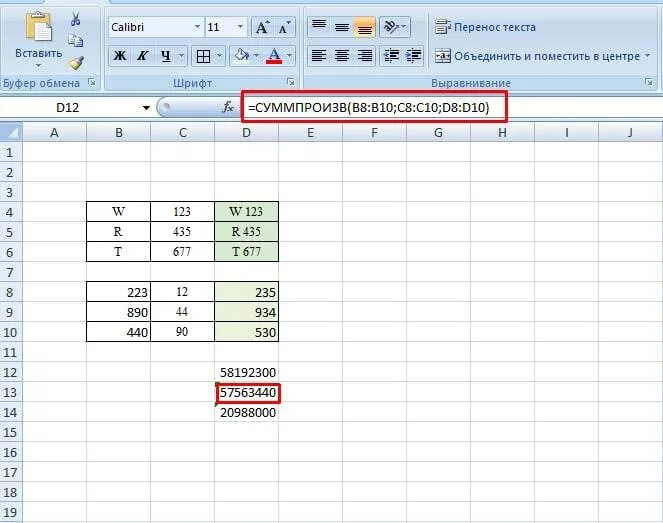
Task: Select cell containing 890
Action: [x=118, y=312]
